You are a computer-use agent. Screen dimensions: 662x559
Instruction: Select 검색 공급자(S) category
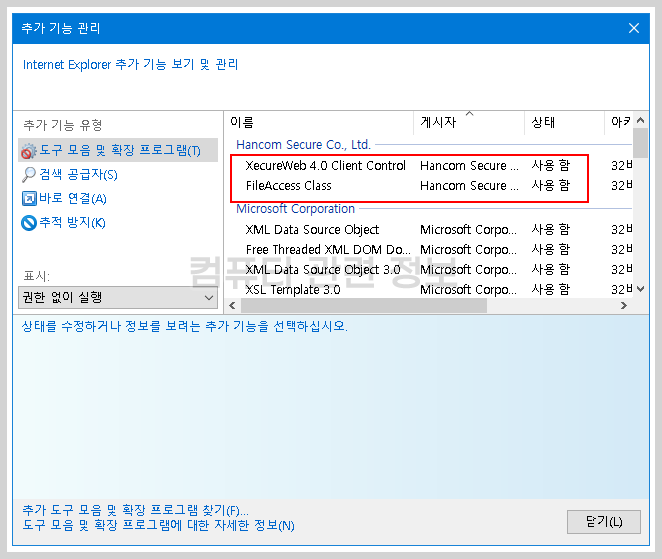[78, 174]
